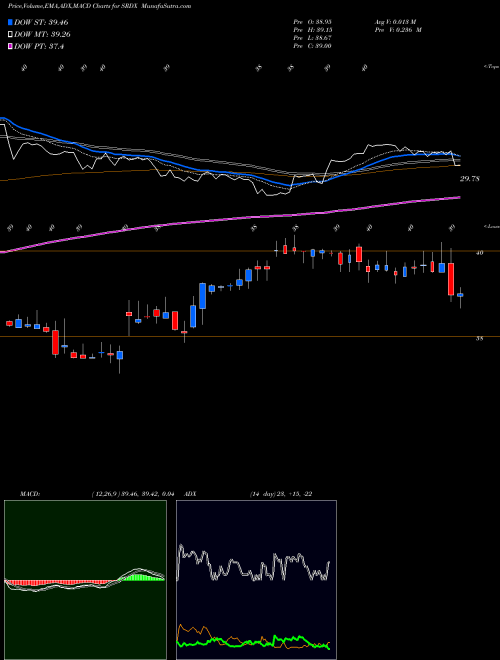Click the 'Pre H: 39.15' value
Screen dimensions: 500x660
tap(312, 30)
